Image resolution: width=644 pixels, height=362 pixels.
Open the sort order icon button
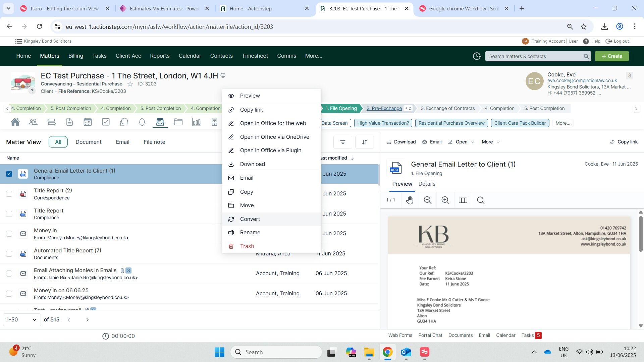pos(364,142)
